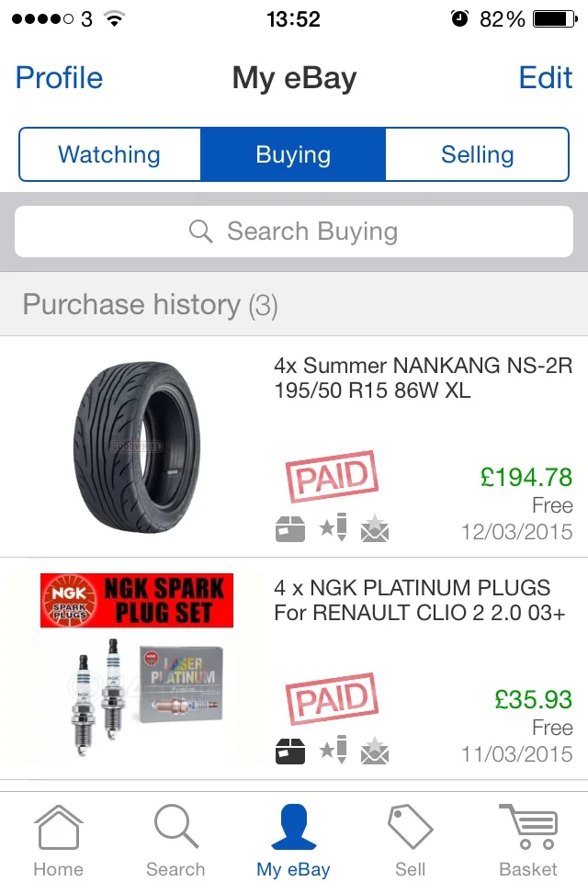Switch to the Watching tab
The height and width of the screenshot is (882, 588).
[109, 154]
